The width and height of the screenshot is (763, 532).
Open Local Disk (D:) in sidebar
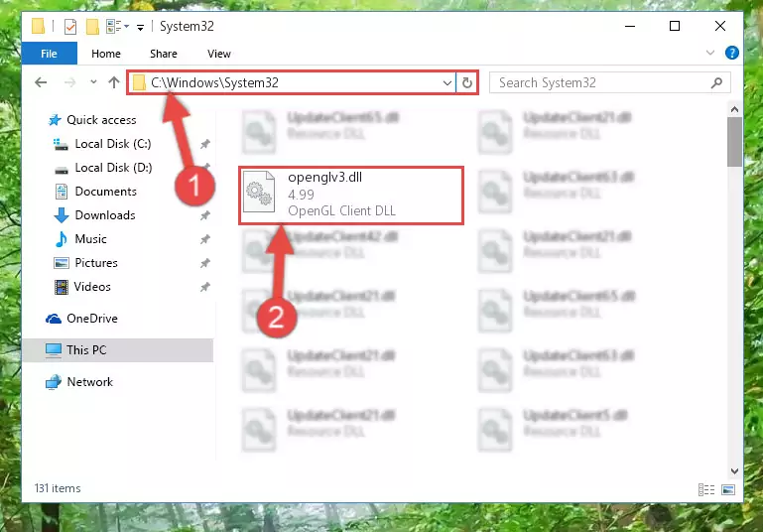coord(113,168)
